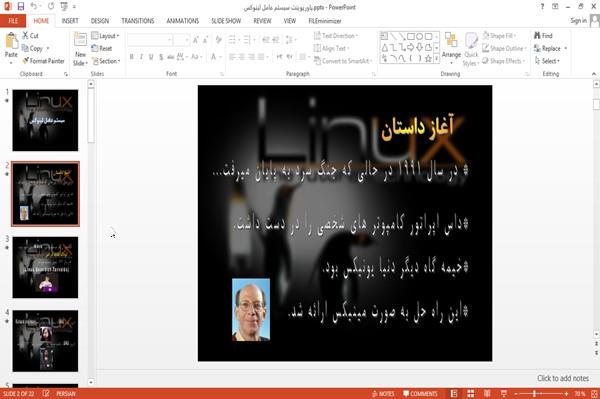The width and height of the screenshot is (600, 399).
Task: Toggle Italic formatting
Action: point(141,57)
